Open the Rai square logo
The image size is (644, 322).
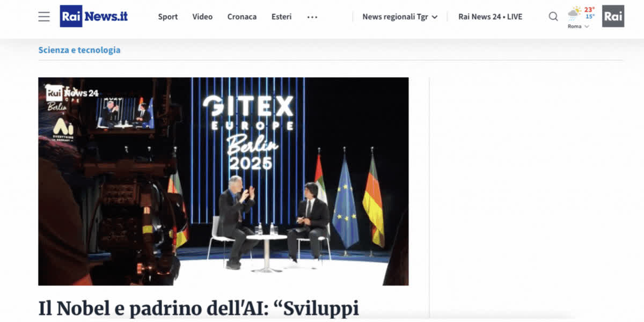click(613, 16)
